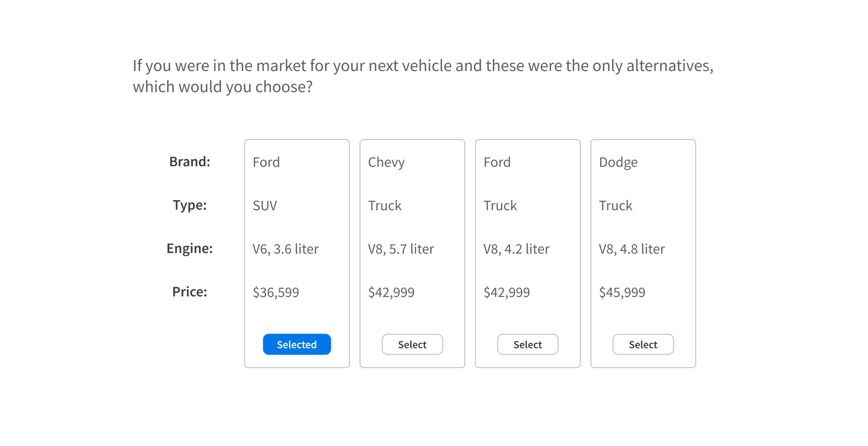
Task: Click the Price: row label
Action: [190, 292]
